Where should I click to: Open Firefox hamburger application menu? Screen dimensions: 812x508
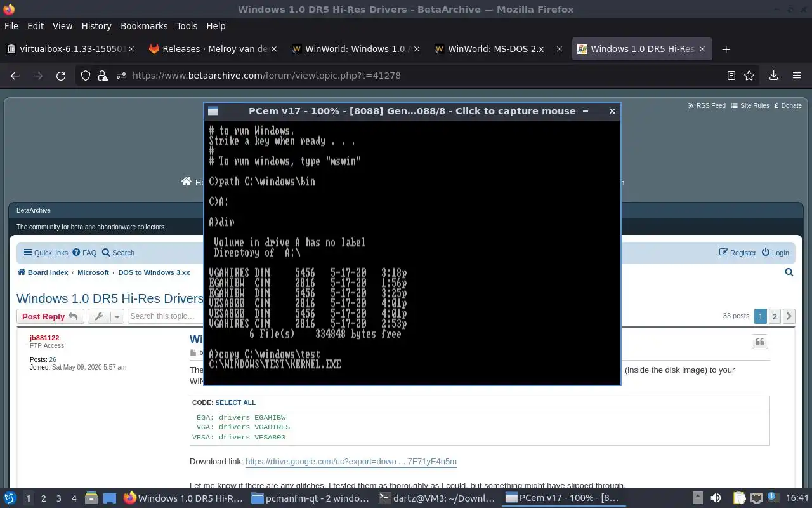point(797,76)
